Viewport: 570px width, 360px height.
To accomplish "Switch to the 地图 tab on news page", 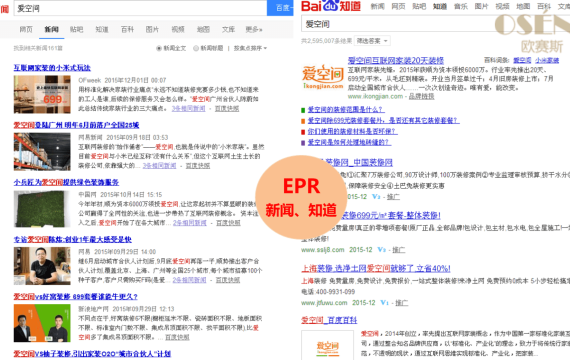I will 203,29.
